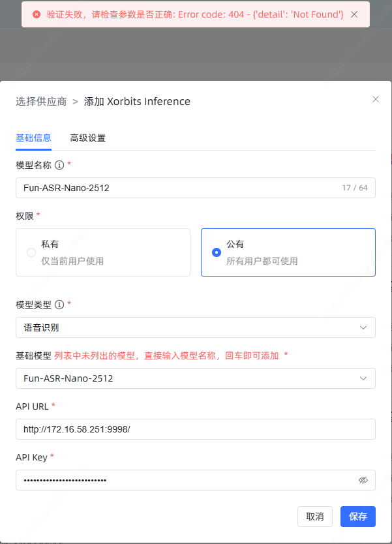Go back to 选择供应商 breadcrumb
This screenshot has height=544, width=392.
41,101
